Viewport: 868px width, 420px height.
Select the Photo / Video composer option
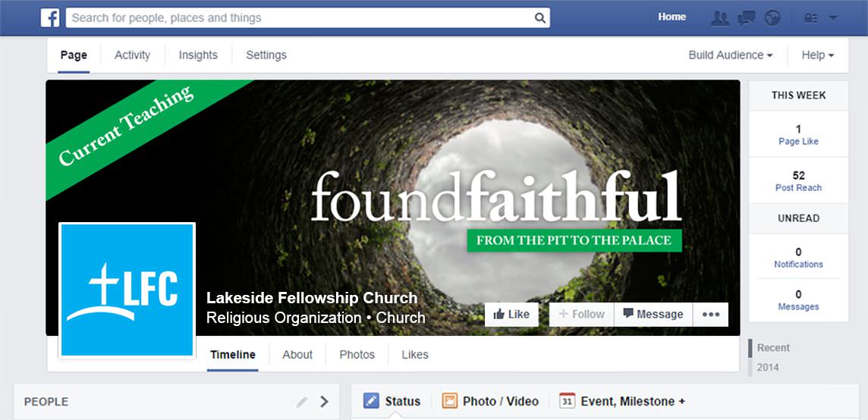tap(490, 401)
